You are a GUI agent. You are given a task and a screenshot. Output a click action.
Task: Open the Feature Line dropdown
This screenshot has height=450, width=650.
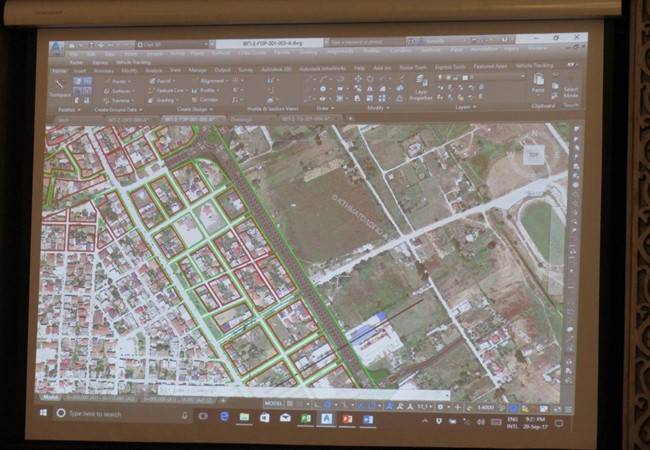[x=169, y=91]
